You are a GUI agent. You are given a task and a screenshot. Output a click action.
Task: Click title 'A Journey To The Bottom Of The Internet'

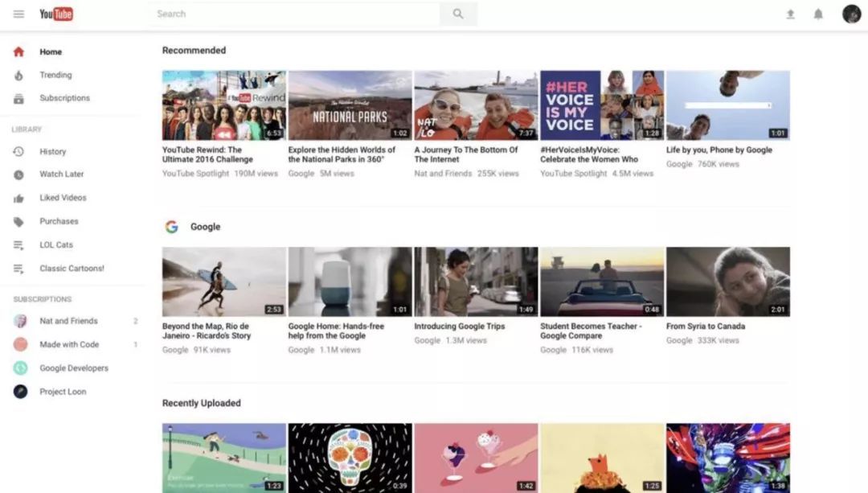tap(466, 154)
